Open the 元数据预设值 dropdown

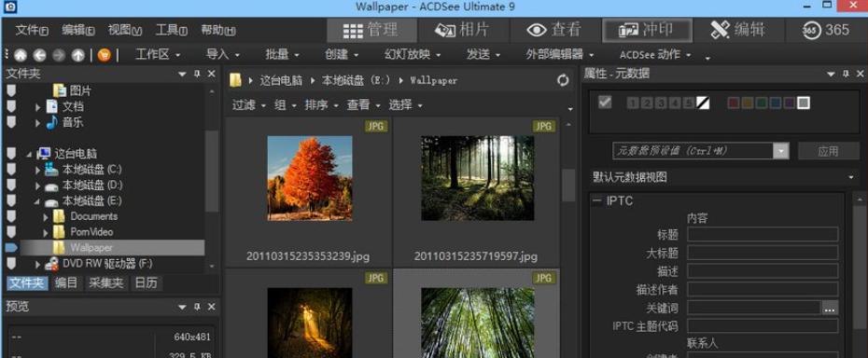click(781, 151)
